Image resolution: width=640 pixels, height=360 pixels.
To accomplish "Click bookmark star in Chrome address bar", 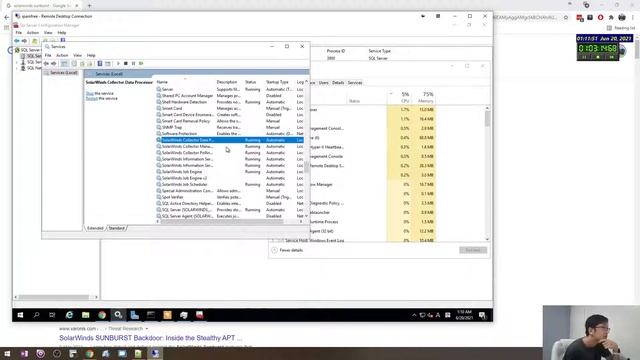I will pos(566,18).
